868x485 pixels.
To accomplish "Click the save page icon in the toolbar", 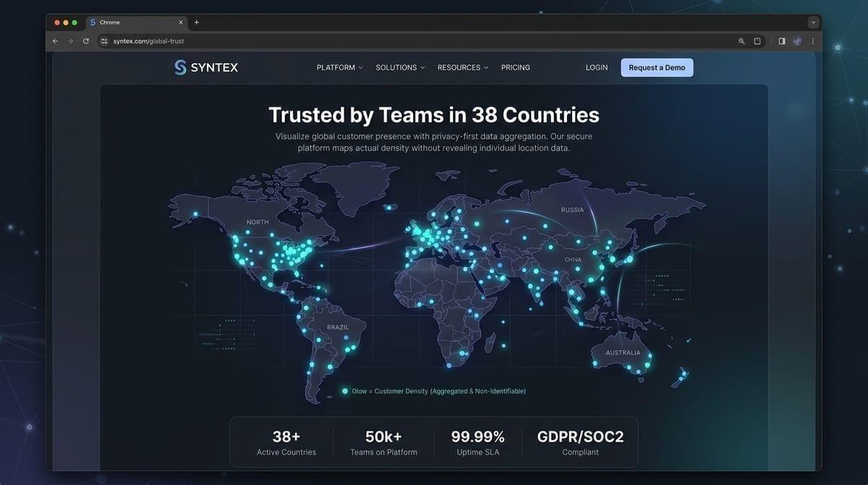I will pyautogui.click(x=757, y=41).
